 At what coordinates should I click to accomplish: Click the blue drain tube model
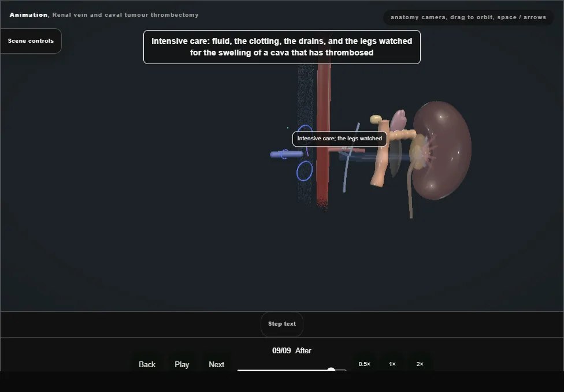coord(287,155)
